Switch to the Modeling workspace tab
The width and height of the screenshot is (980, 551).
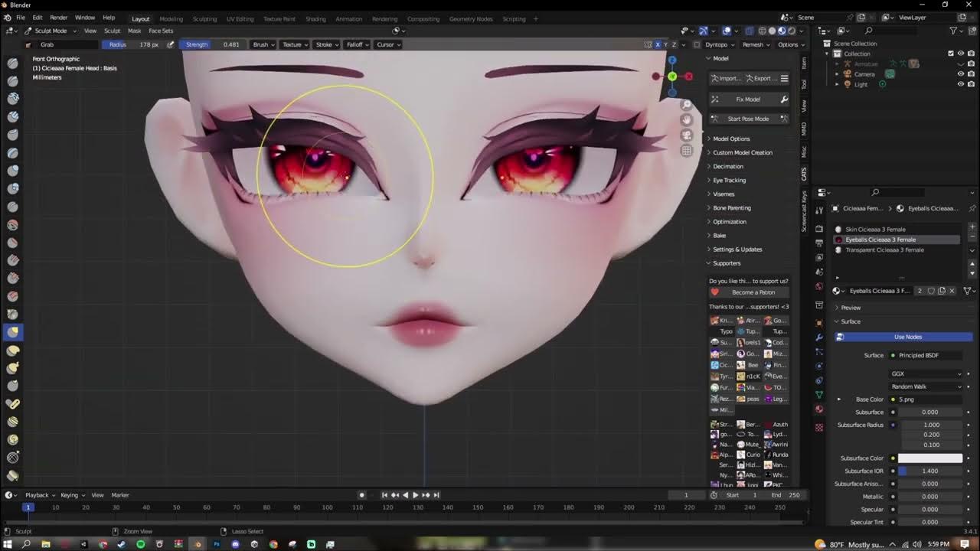(171, 18)
